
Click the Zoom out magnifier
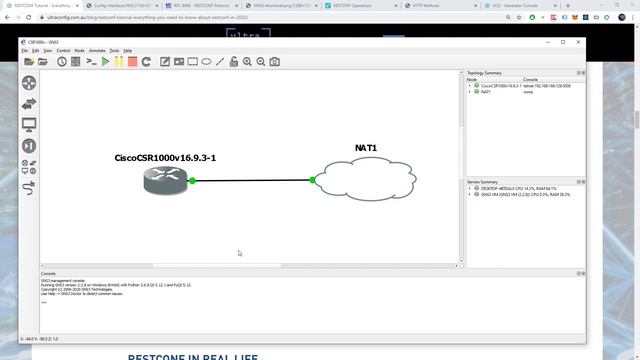261,62
